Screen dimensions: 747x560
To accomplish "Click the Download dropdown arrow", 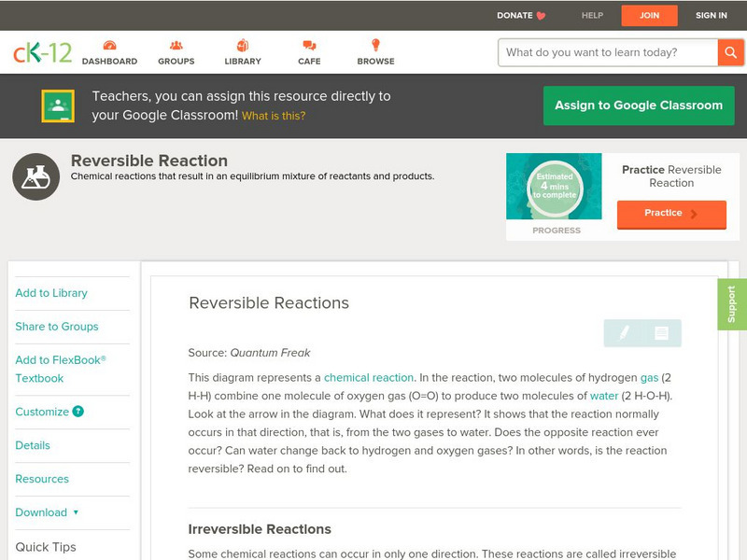I will pos(76,512).
